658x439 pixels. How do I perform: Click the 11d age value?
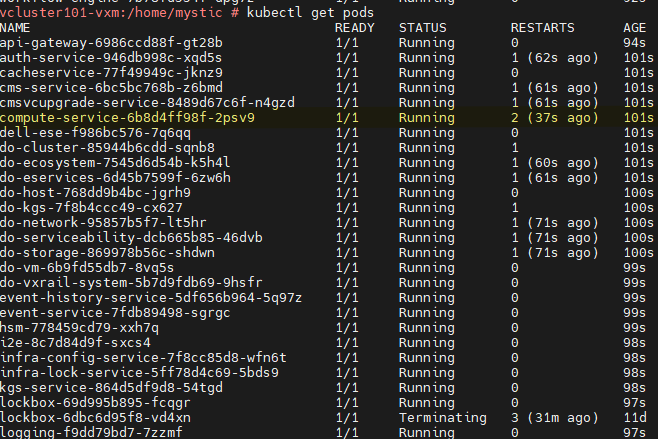pyautogui.click(x=634, y=418)
